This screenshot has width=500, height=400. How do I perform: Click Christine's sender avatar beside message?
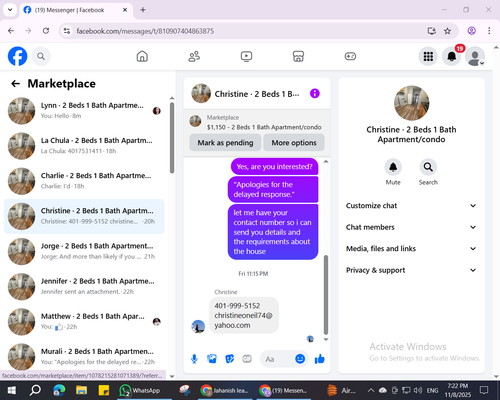[x=198, y=326]
